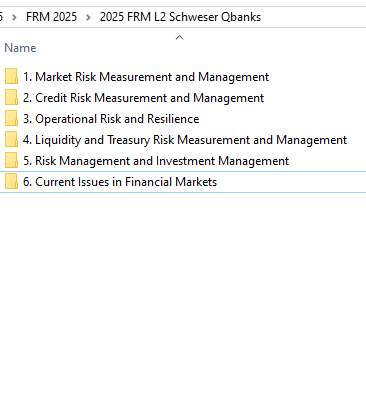Expand the breadcrumb chevron after FRM 2025
366x399 pixels.
pyautogui.click(x=88, y=17)
